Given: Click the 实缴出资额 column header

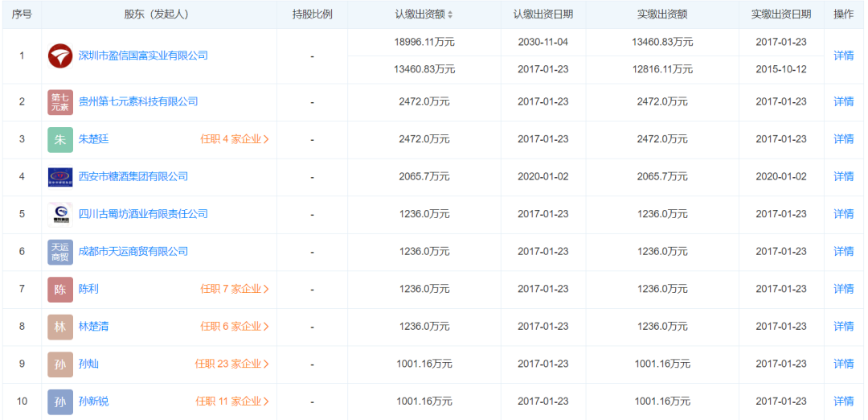Looking at the screenshot, I should click(662, 15).
